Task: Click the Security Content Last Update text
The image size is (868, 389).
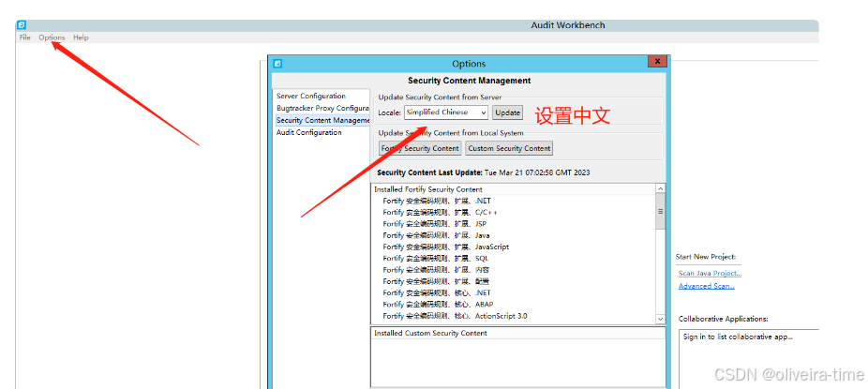Action: pyautogui.click(x=484, y=172)
